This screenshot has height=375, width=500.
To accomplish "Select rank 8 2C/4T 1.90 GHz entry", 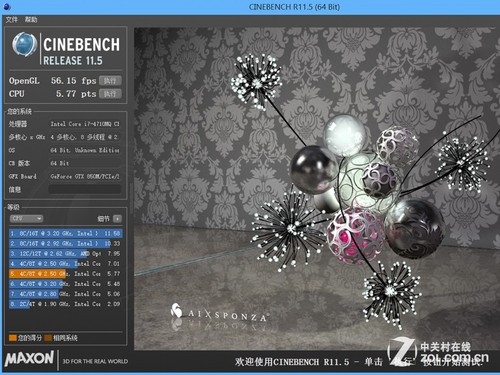I will coord(66,304).
